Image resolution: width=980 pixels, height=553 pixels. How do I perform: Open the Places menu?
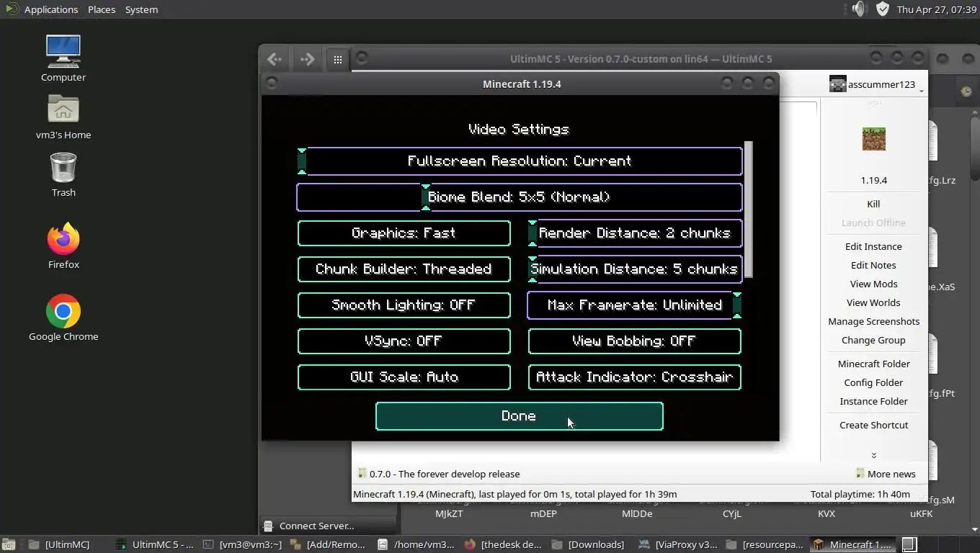102,9
